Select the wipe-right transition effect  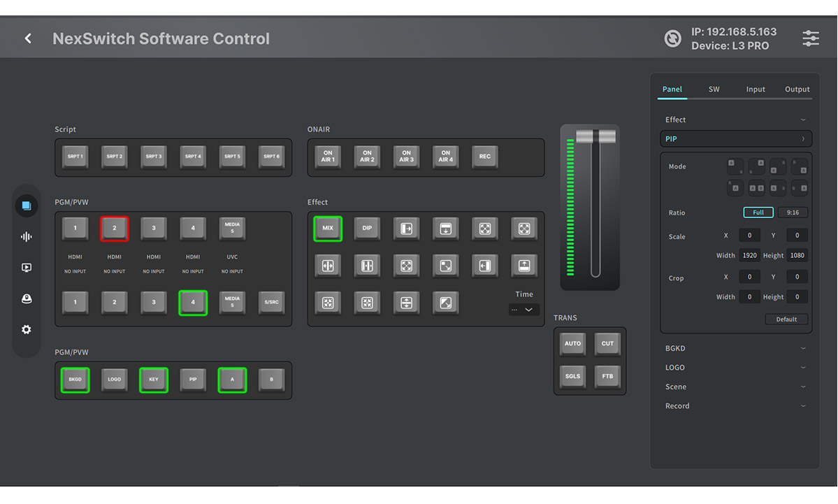pos(406,228)
